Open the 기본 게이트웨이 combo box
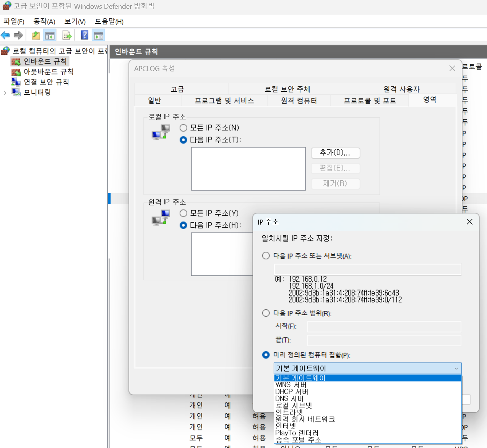487x448 pixels. pos(368,369)
